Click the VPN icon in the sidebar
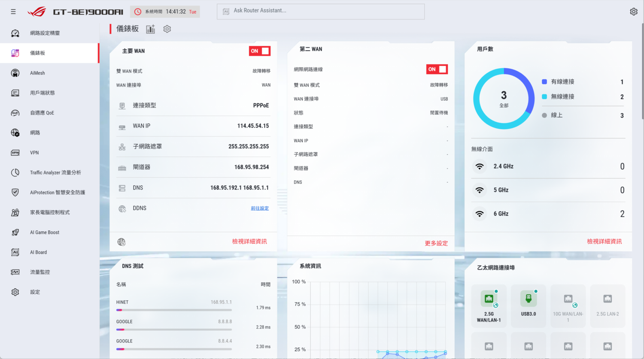This screenshot has height=359, width=644. click(15, 153)
